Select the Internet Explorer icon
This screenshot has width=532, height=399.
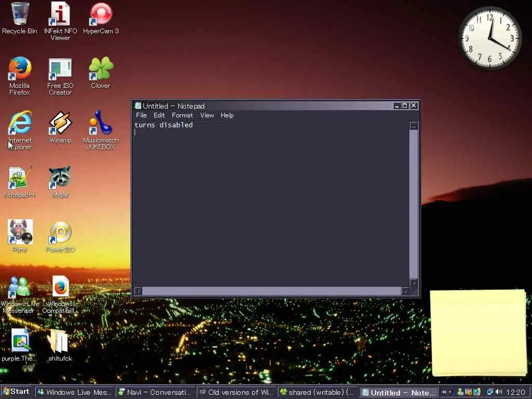pyautogui.click(x=20, y=130)
